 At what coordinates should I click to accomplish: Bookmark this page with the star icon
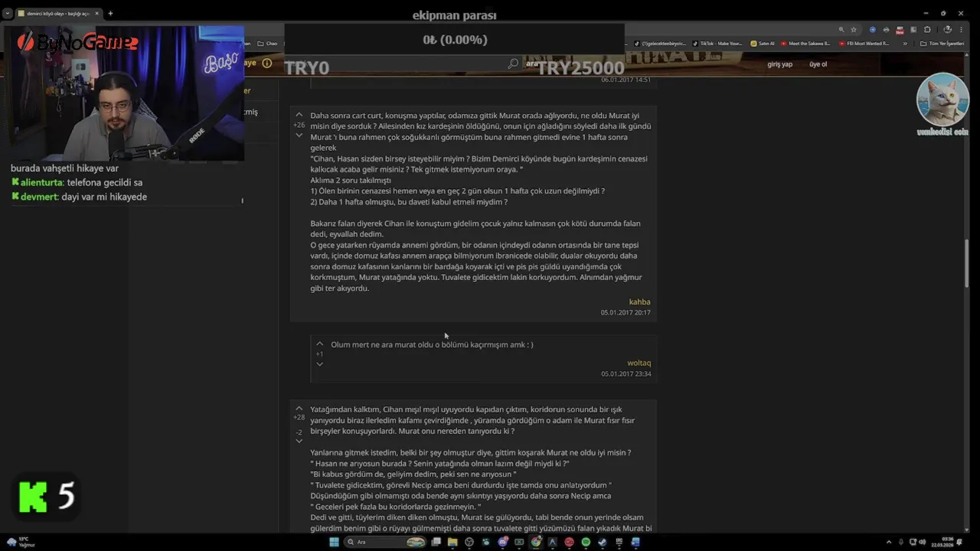coord(854,30)
